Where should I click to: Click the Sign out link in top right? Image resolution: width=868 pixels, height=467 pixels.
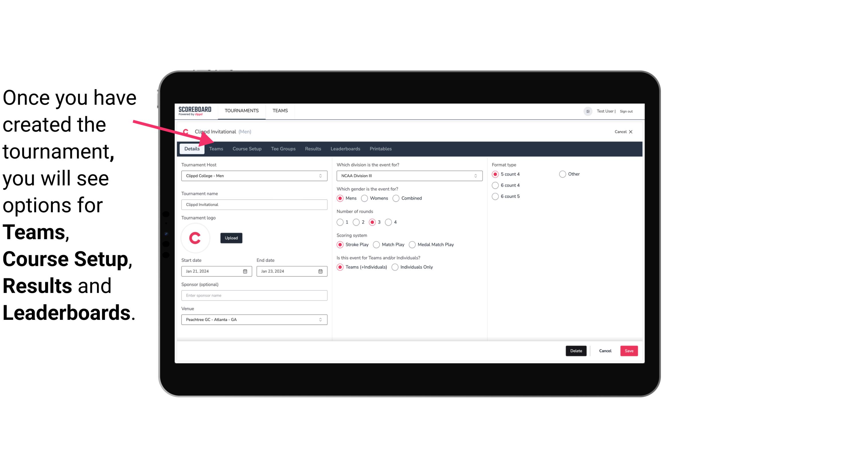pos(627,111)
